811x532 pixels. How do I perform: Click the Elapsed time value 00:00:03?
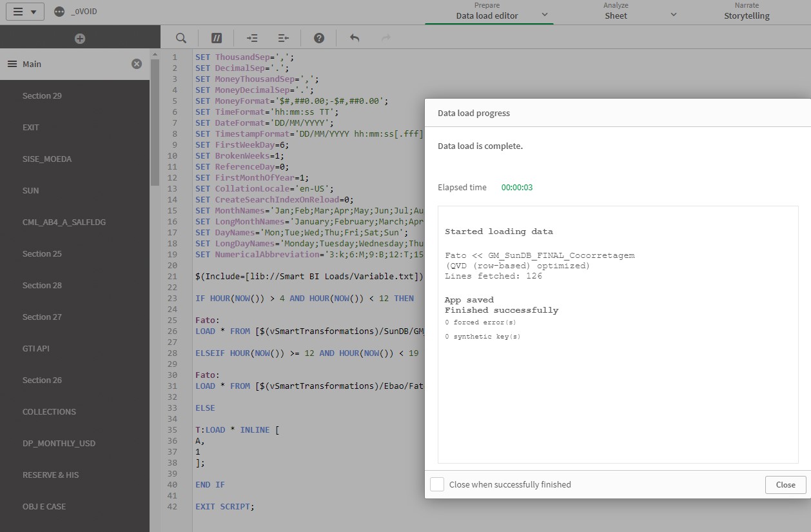pos(517,188)
